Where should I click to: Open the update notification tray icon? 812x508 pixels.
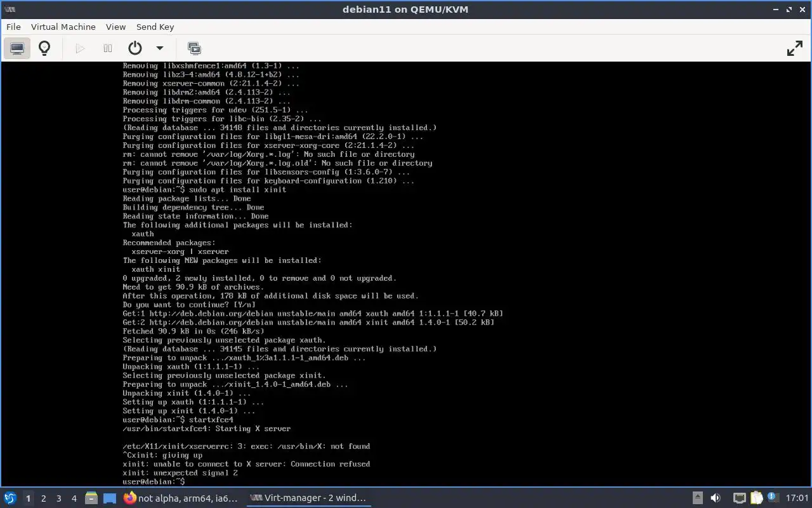tap(773, 498)
